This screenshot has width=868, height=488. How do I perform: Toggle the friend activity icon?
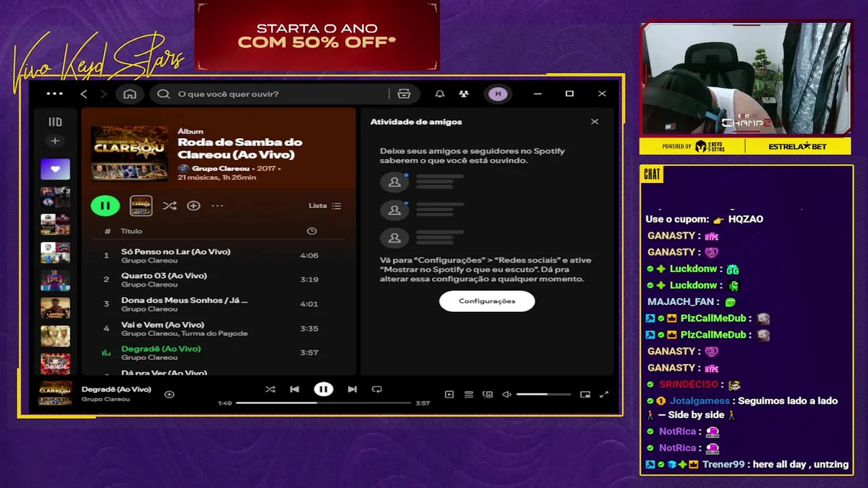click(x=464, y=94)
